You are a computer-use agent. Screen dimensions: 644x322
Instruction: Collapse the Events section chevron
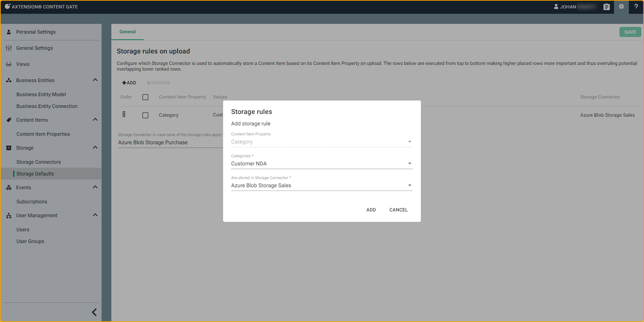(95, 187)
